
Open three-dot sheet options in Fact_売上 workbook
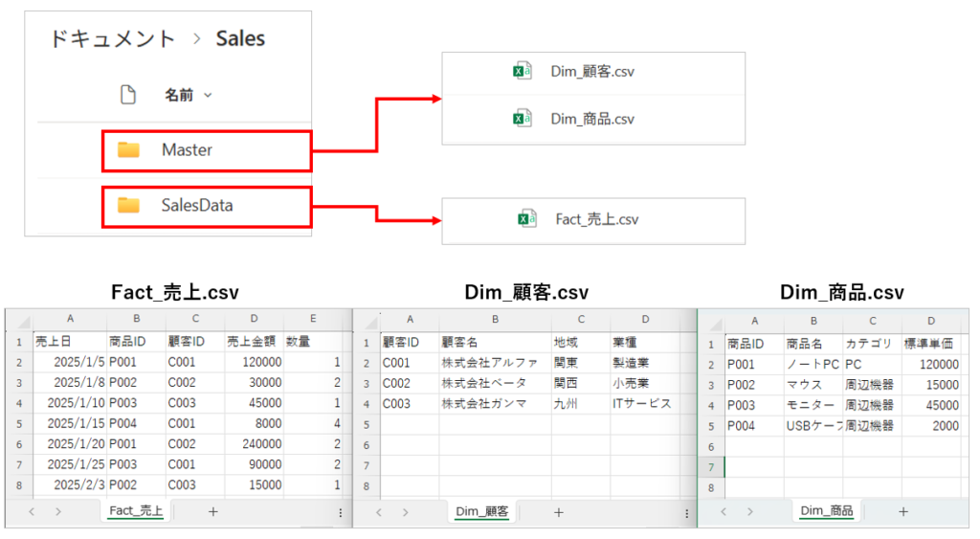(340, 513)
